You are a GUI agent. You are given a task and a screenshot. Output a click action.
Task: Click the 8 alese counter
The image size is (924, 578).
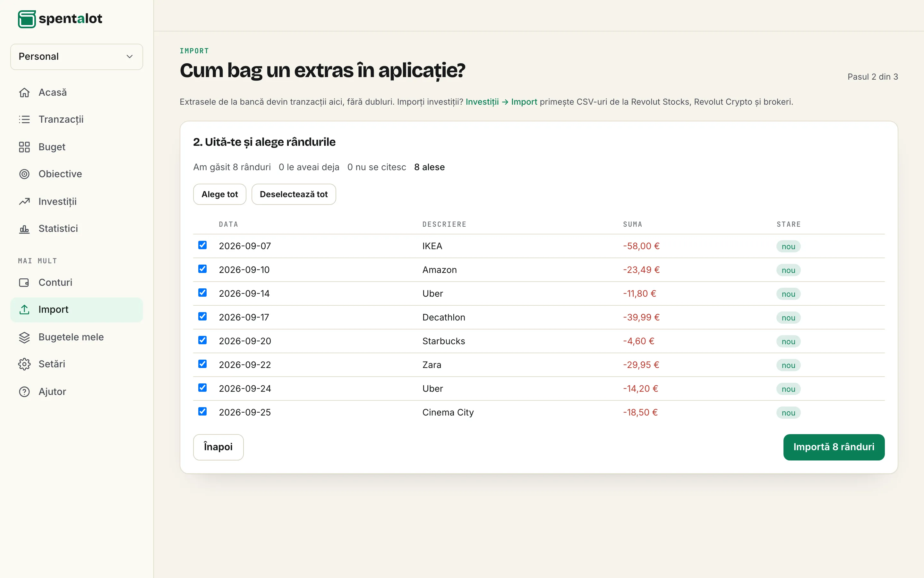430,167
